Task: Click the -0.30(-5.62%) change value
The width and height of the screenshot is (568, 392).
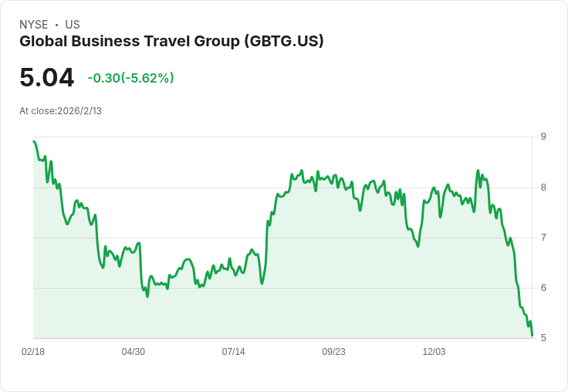Action: [130, 78]
